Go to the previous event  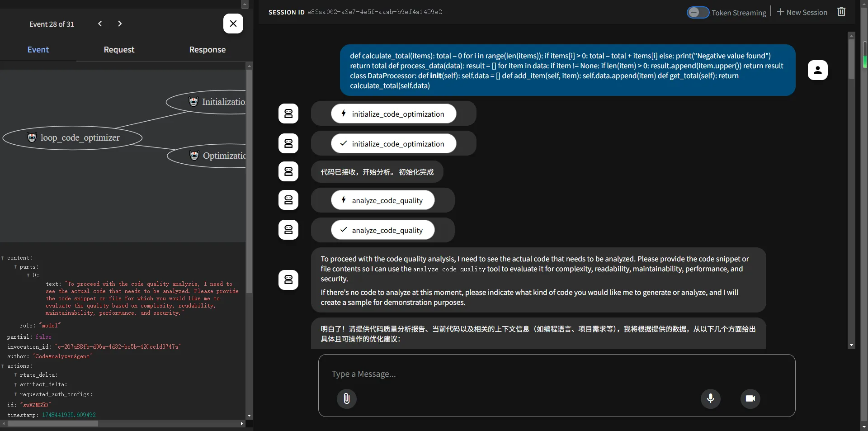click(100, 24)
